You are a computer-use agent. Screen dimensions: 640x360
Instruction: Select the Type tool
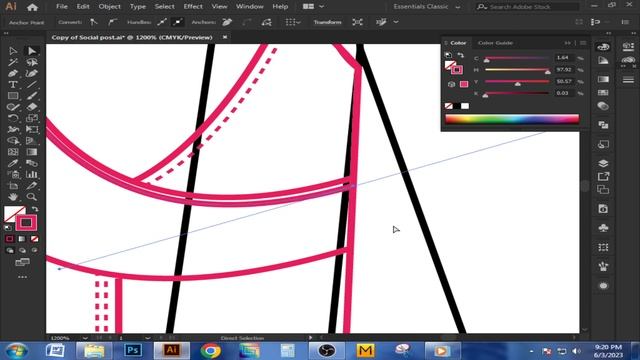point(13,85)
